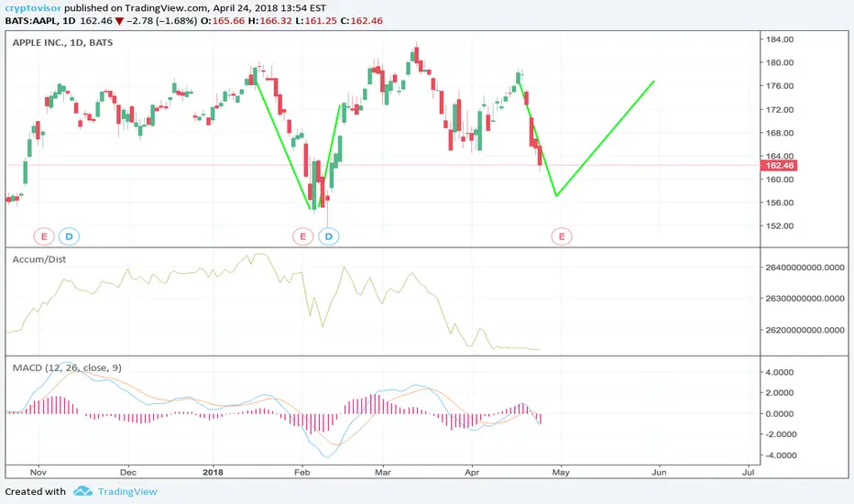Click the 176.00 price axis label
854x504 pixels.
(780, 86)
